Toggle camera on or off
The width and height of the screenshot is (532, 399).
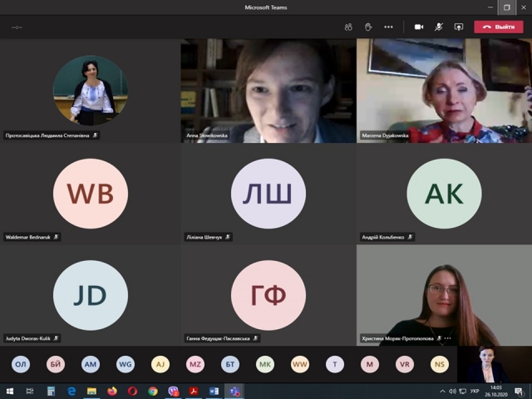tap(419, 27)
